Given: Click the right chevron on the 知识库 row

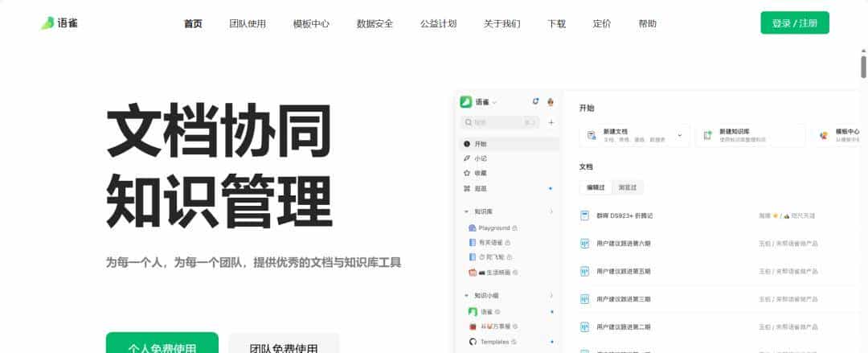Looking at the screenshot, I should point(551,211).
